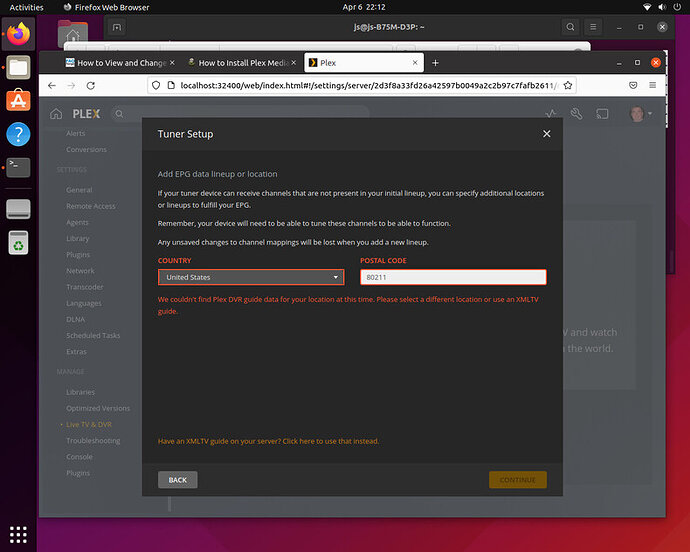
Task: Open Troubleshooting under Manage
Action: click(x=93, y=441)
